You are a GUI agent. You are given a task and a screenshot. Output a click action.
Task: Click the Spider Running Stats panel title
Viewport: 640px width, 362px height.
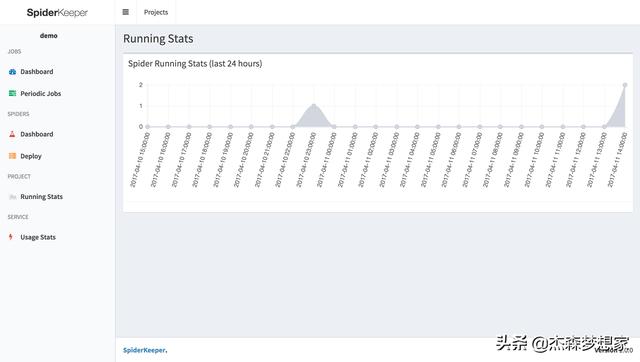[195, 64]
